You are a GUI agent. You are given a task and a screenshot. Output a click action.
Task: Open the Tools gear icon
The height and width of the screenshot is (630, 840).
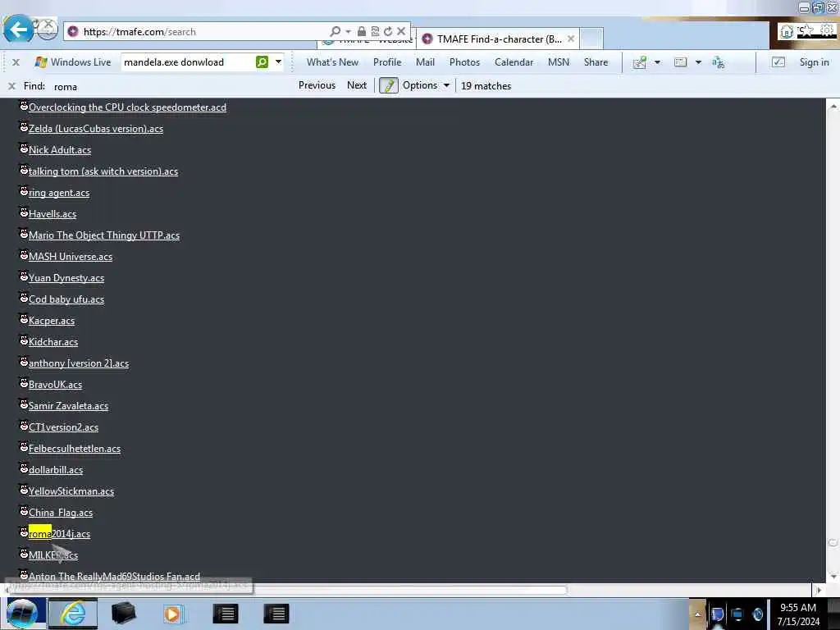827,31
